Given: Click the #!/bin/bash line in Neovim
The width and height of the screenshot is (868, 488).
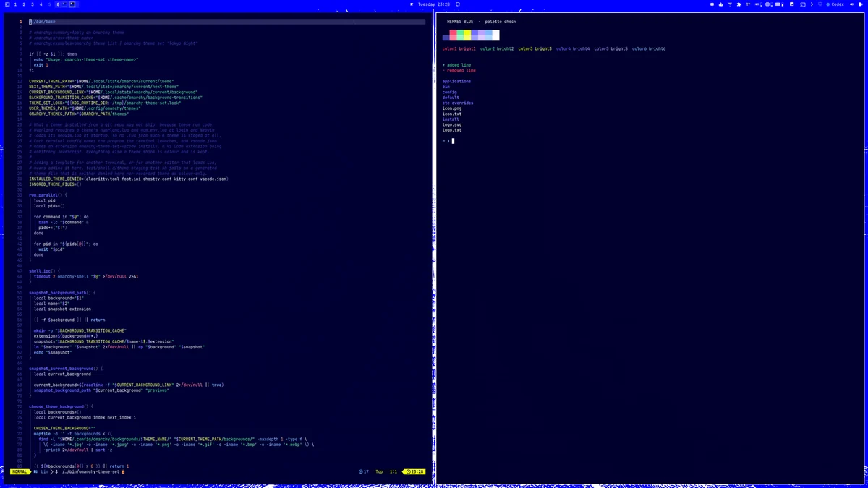Looking at the screenshot, I should [42, 22].
